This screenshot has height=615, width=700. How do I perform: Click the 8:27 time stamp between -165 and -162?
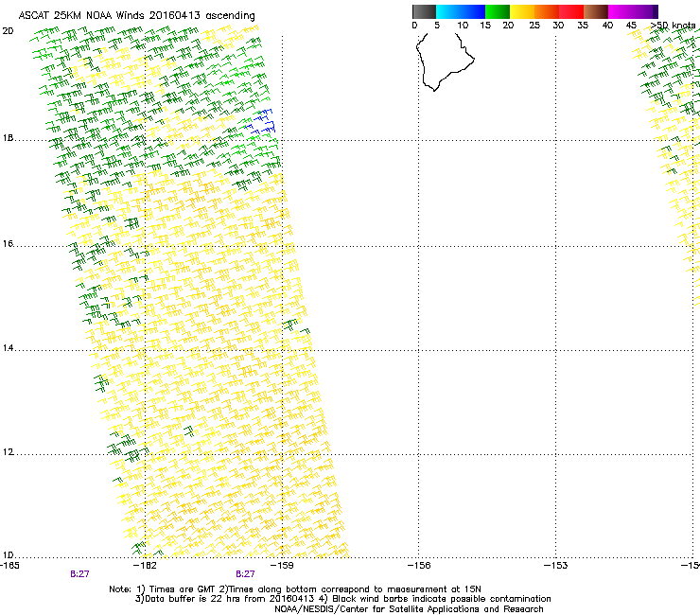(79, 574)
